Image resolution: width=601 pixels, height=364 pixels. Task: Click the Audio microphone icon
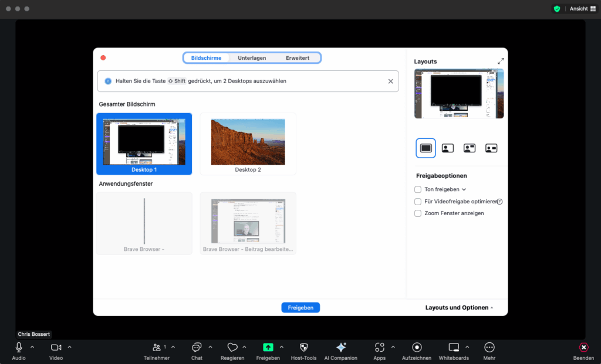19,348
